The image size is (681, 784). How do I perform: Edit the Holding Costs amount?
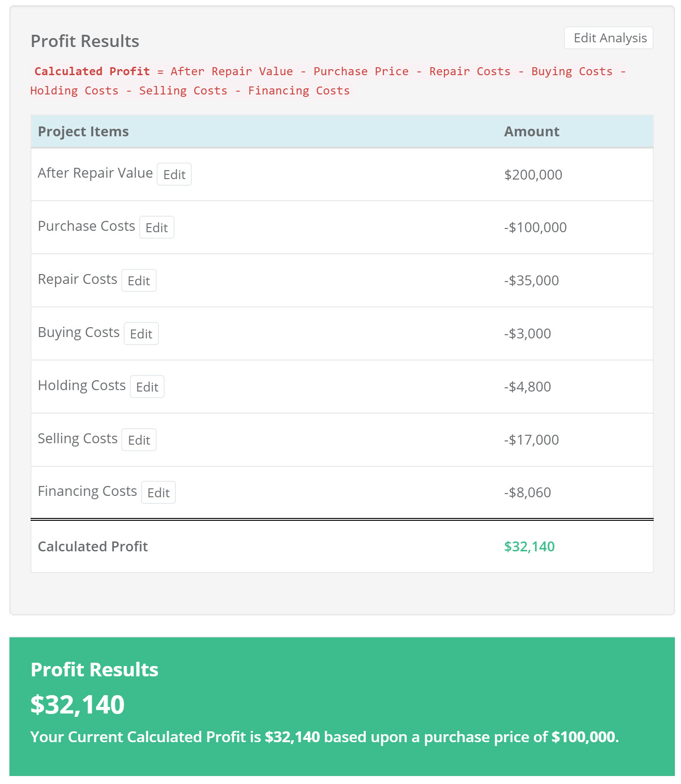[147, 386]
